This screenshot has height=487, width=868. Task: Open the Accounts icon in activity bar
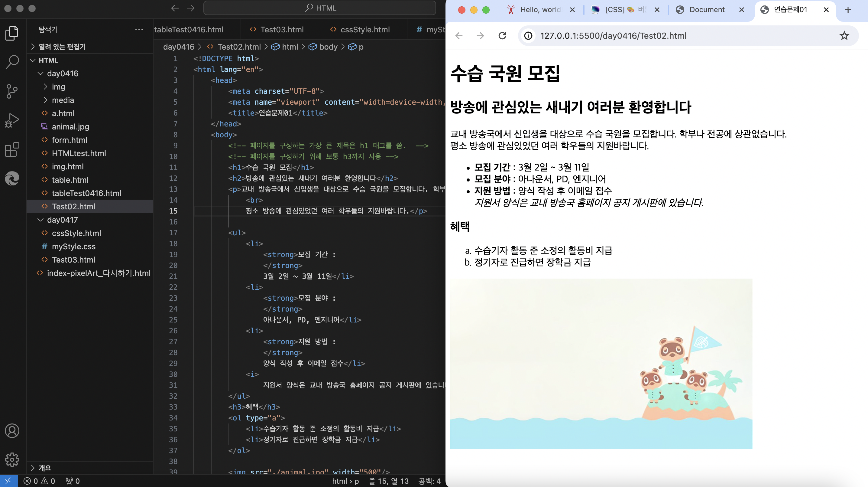pyautogui.click(x=12, y=431)
